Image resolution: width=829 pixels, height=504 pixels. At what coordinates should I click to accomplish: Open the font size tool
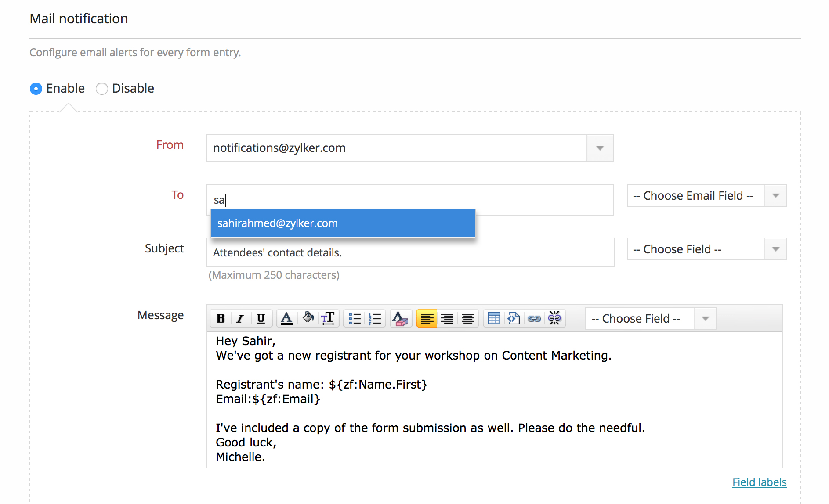(x=328, y=318)
